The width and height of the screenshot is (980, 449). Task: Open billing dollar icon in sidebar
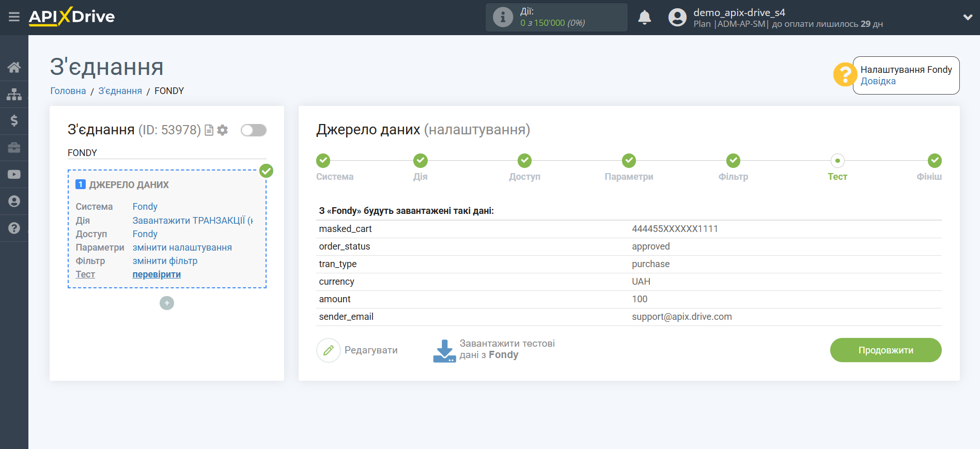[x=14, y=121]
